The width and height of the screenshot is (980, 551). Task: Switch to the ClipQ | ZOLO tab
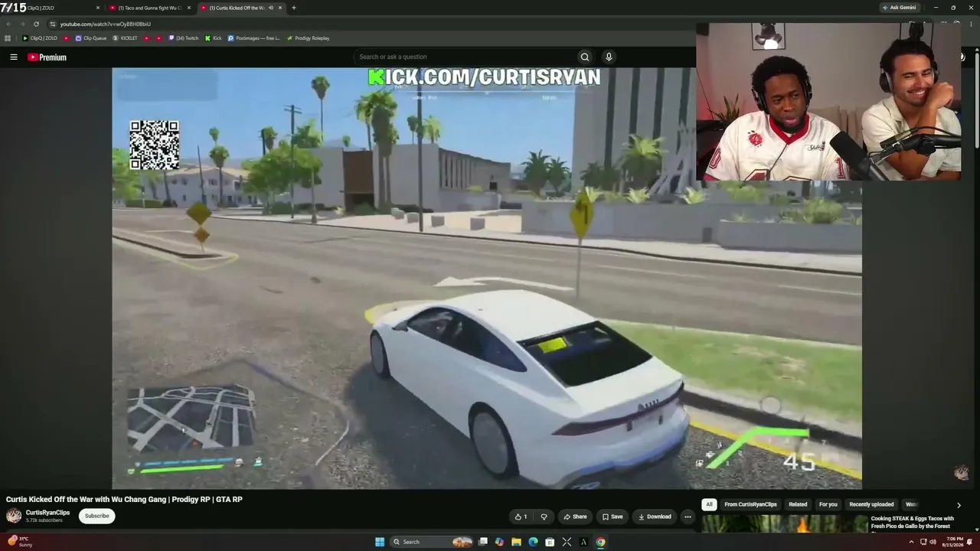54,8
